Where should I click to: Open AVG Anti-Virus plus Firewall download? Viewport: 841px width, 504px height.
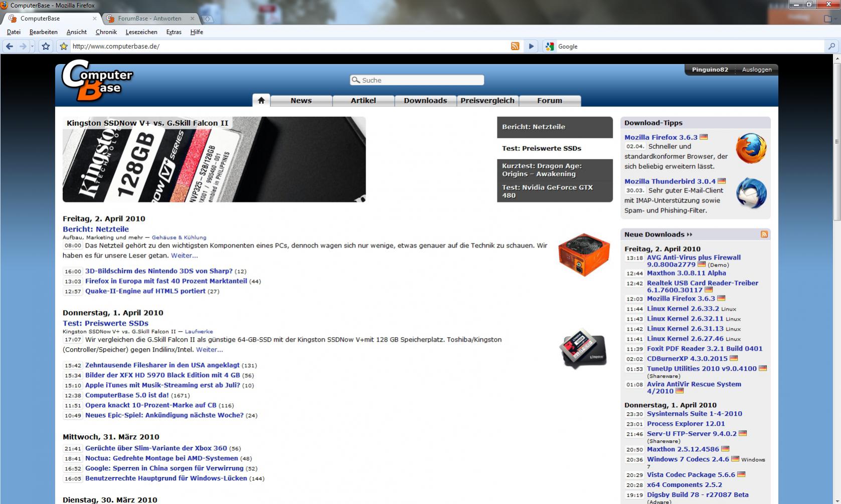tap(694, 261)
